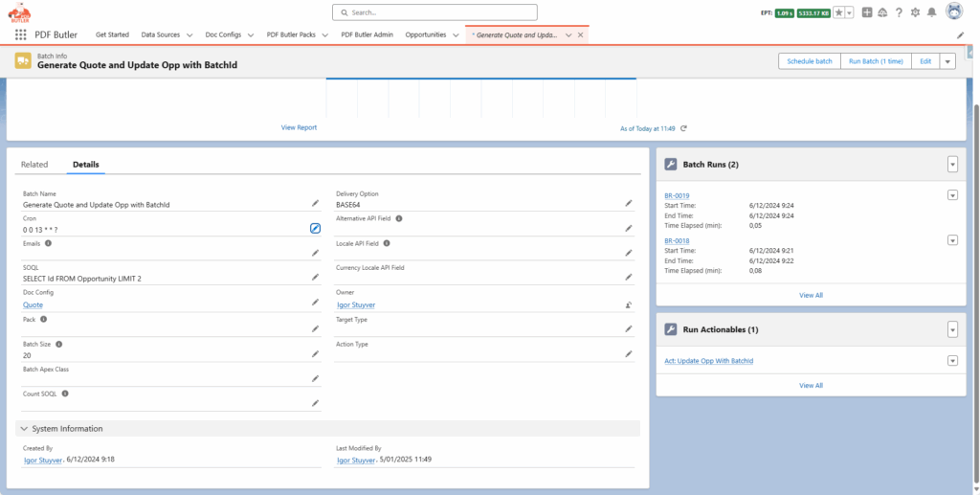980x495 pixels.
Task: Open the App Launcher grid icon
Action: pos(21,35)
